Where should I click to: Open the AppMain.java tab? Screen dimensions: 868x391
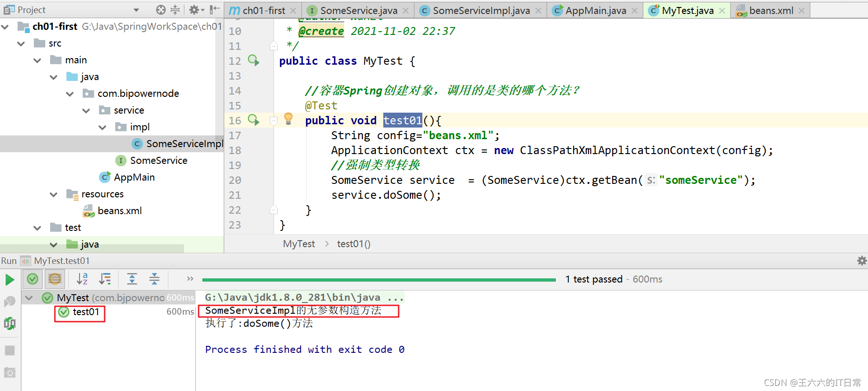(595, 10)
